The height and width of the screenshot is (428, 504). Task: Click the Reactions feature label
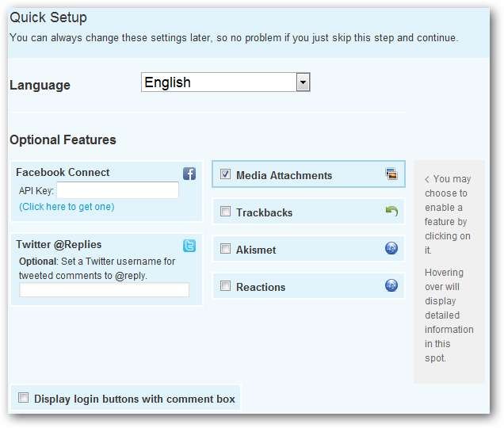point(260,287)
